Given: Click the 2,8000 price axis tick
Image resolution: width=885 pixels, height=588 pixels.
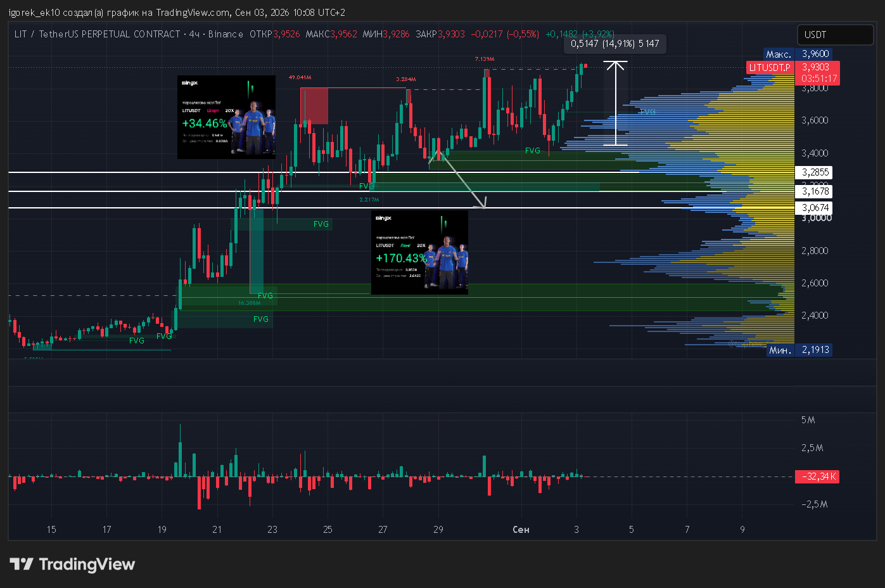Looking at the screenshot, I should pyautogui.click(x=815, y=251).
